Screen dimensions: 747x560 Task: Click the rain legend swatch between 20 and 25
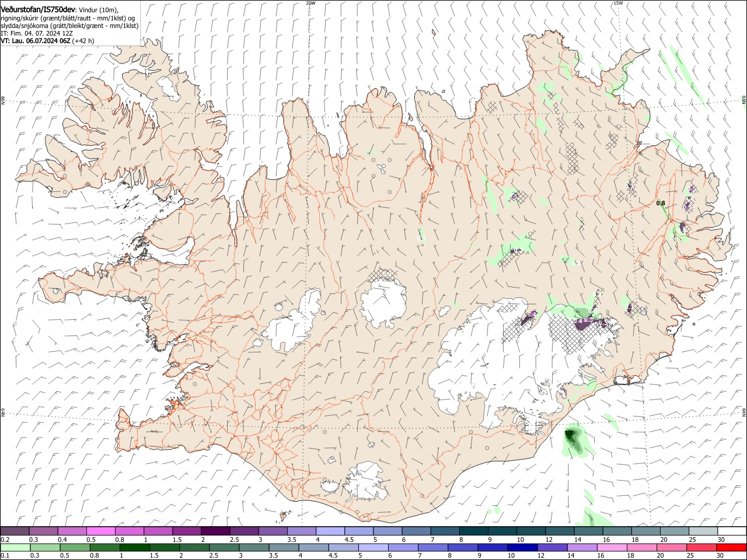[x=671, y=547]
